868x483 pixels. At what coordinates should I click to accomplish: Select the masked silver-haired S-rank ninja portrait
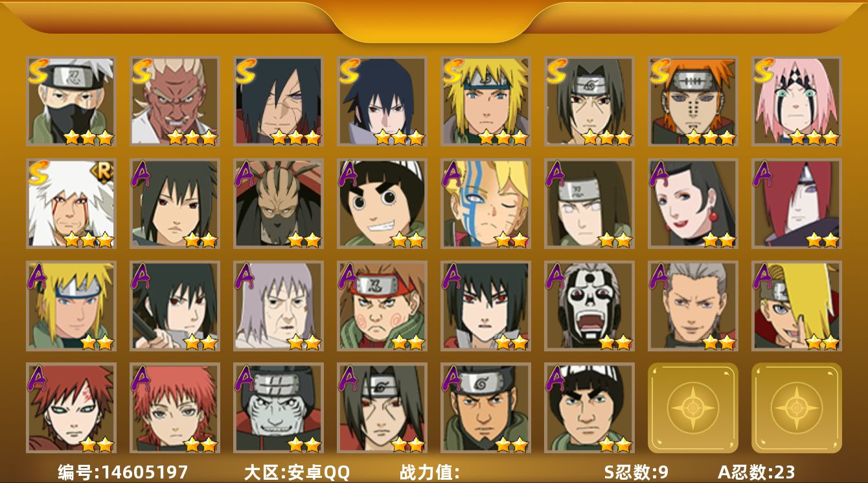71,101
